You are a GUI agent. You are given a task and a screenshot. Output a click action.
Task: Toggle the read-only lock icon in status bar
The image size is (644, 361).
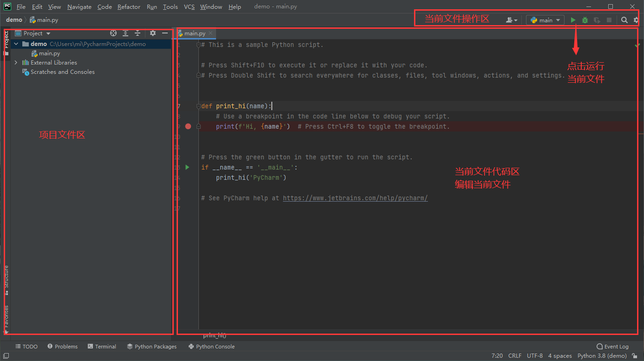click(x=635, y=356)
